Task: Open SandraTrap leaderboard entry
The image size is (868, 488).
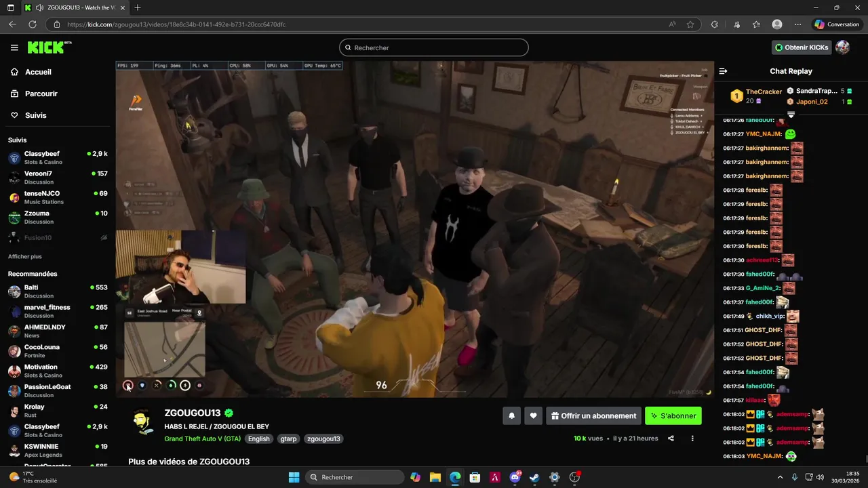Action: [818, 91]
